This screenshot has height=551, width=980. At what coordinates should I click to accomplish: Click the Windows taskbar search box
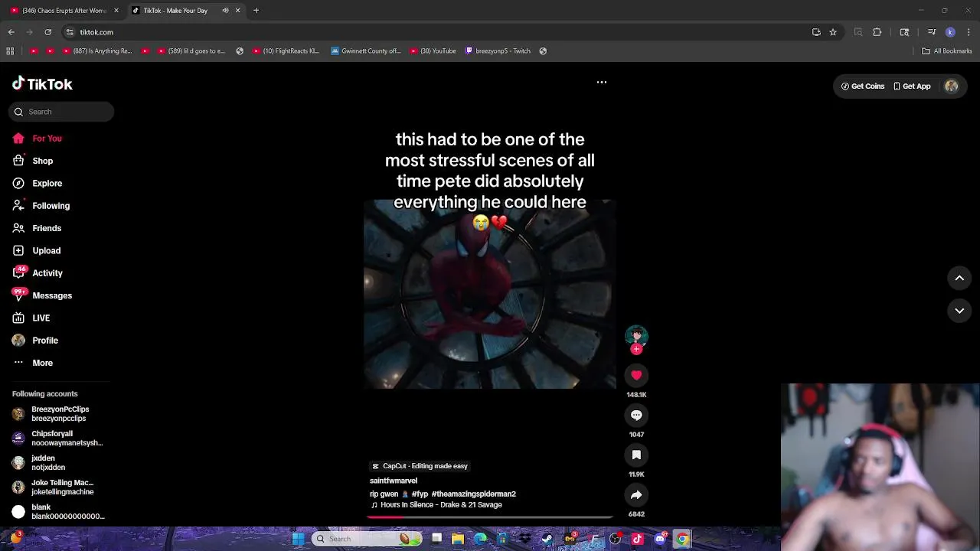367,539
